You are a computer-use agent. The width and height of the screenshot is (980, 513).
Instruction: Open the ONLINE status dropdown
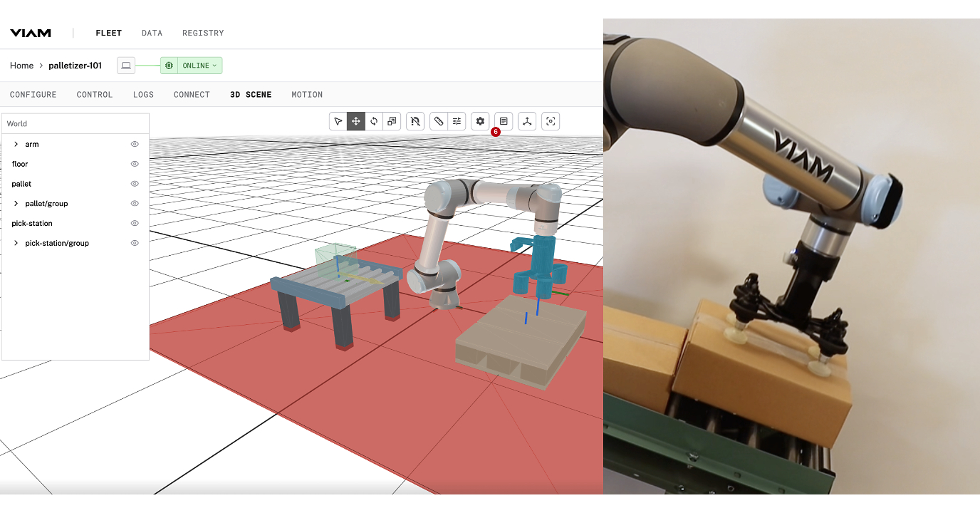tap(199, 66)
